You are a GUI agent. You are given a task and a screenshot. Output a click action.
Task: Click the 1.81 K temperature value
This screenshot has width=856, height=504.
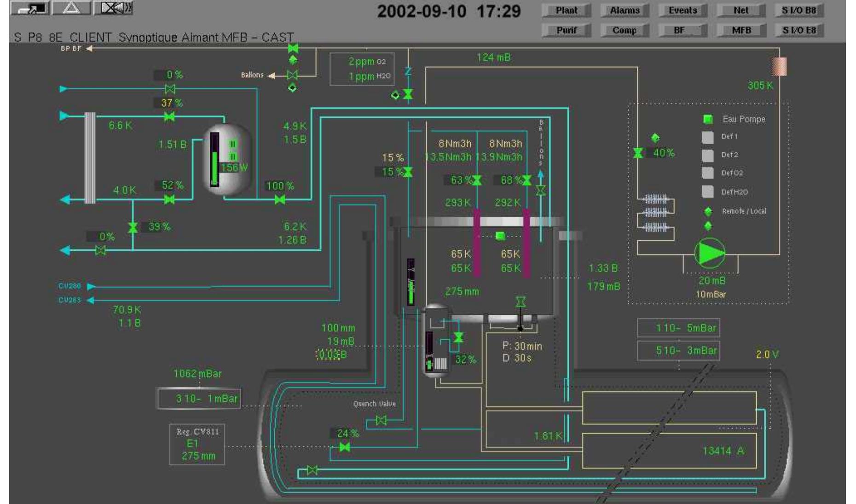[x=548, y=436]
